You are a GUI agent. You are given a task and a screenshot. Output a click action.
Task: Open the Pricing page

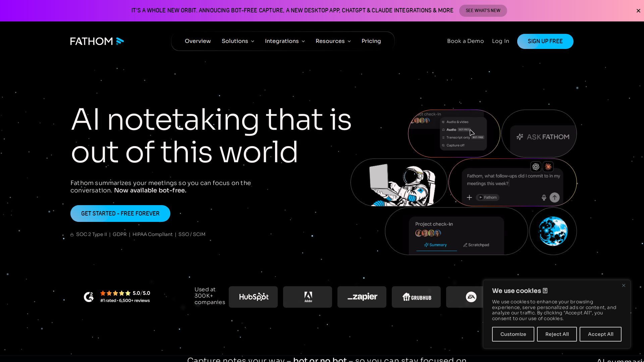[371, 41]
